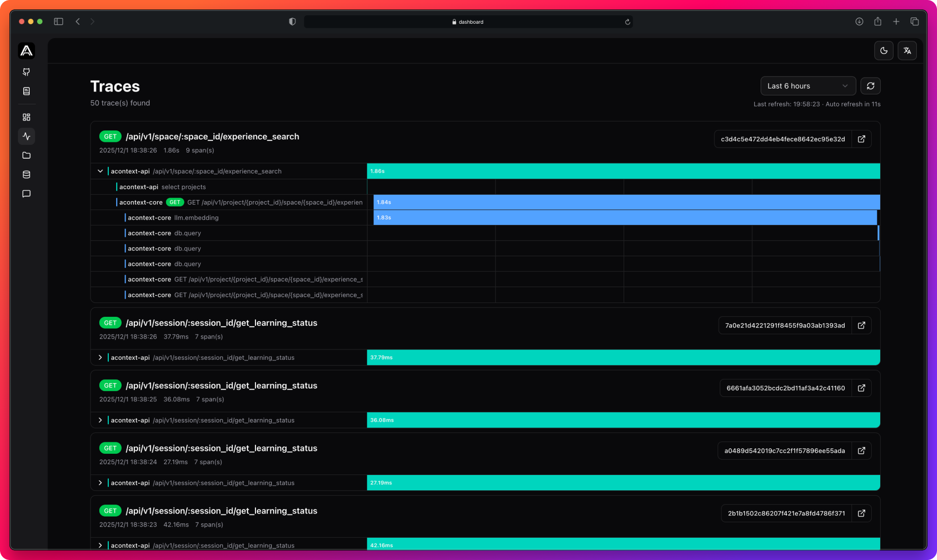
Task: Open the folder icon in the sidebar
Action: coord(27,155)
